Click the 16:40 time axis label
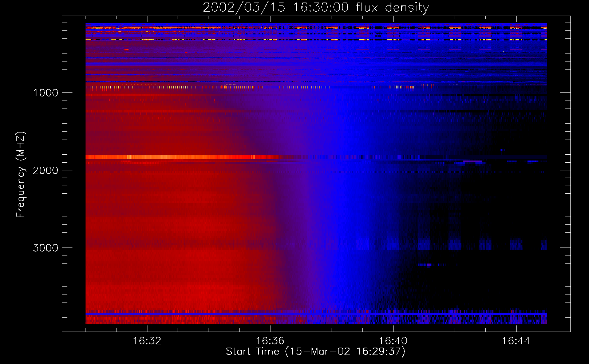The height and width of the screenshot is (364, 589). 393,341
